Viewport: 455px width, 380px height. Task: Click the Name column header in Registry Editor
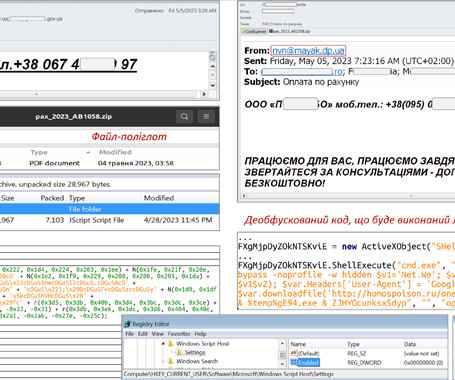(x=298, y=344)
